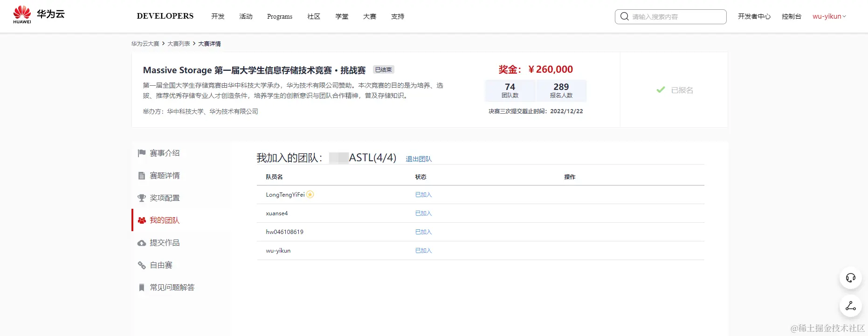Click the Massive Storage competition title

254,70
